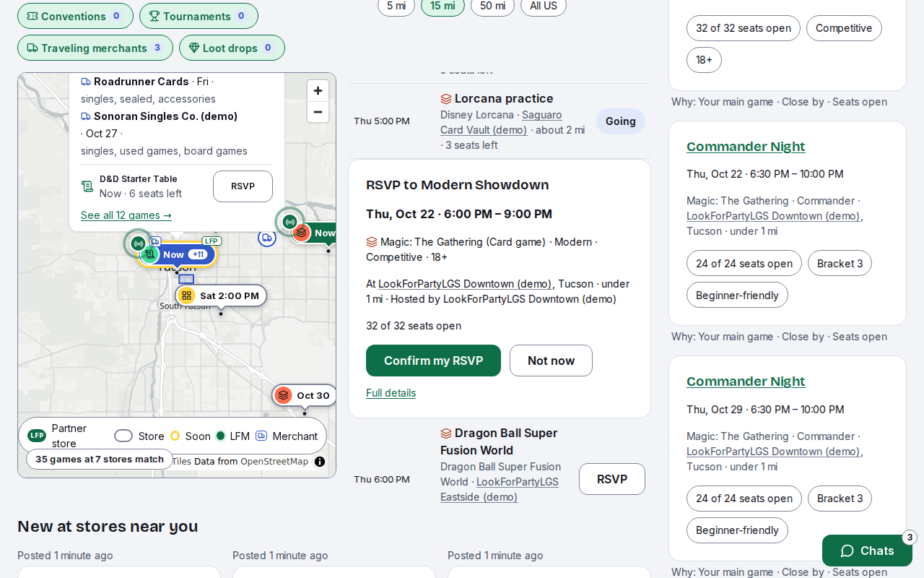Screen dimensions: 924x578
Task: Toggle the Loot drops filter chip
Action: click(232, 48)
